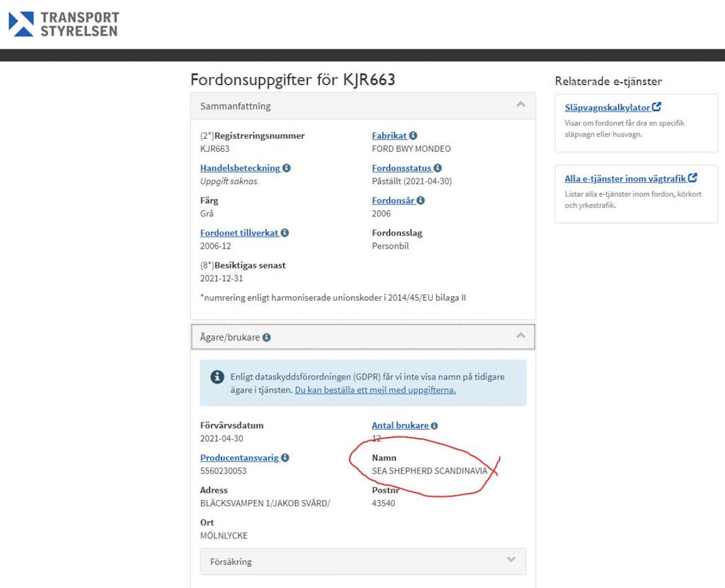
Task: Click info icon in Ägare/brukare header
Action: (x=267, y=337)
